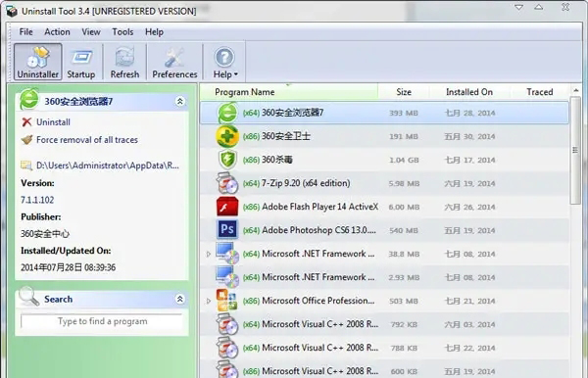Open the File menu
588x378 pixels.
tap(25, 32)
